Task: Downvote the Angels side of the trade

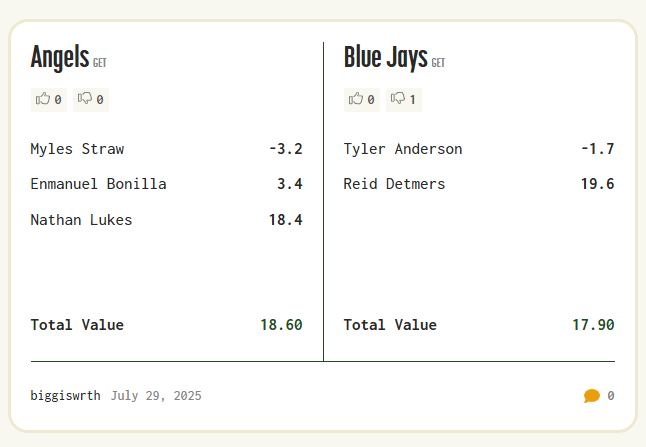Action: (x=91, y=100)
